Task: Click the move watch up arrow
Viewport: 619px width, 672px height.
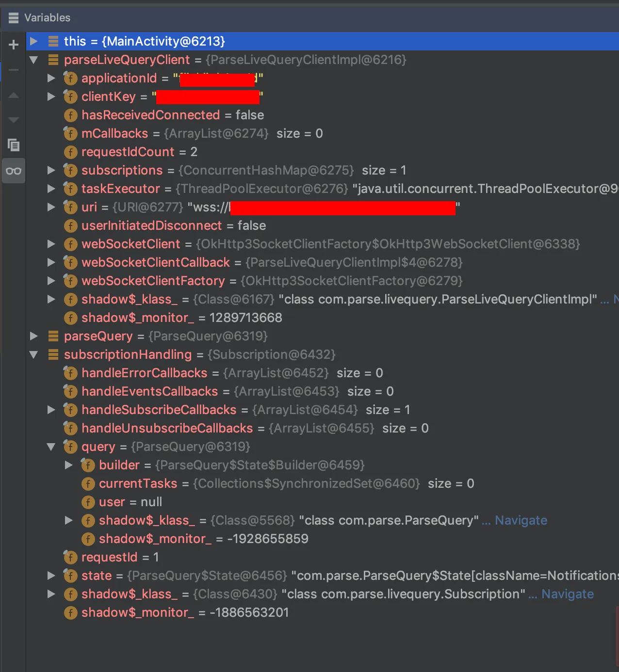Action: tap(14, 96)
